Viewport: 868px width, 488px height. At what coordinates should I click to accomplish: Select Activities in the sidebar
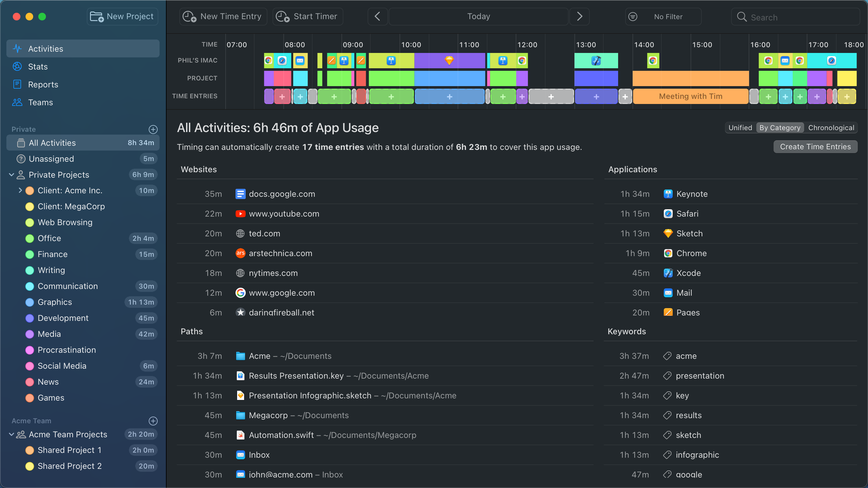coord(46,49)
